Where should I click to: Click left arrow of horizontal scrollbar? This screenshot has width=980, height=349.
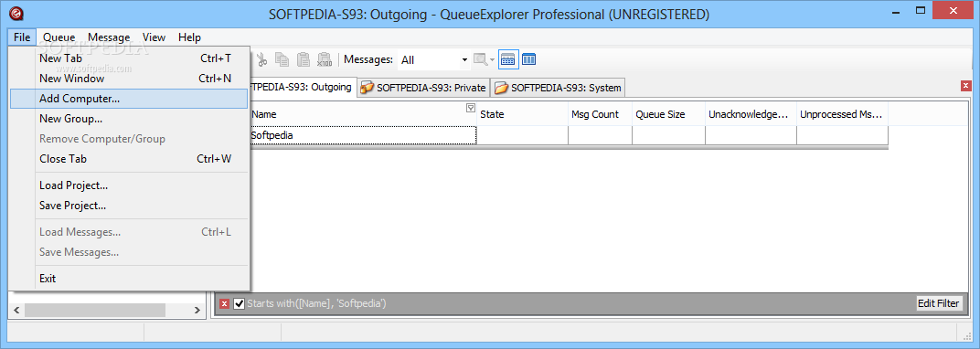coord(16,310)
